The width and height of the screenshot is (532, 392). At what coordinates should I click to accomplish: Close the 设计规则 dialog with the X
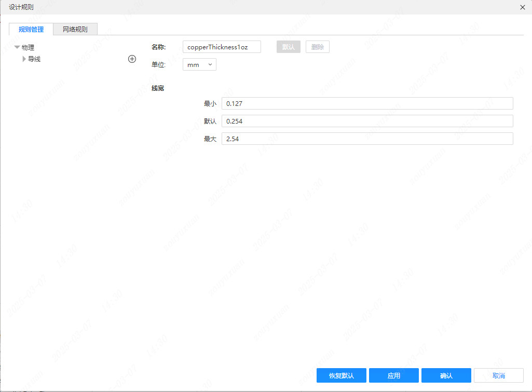click(x=522, y=7)
